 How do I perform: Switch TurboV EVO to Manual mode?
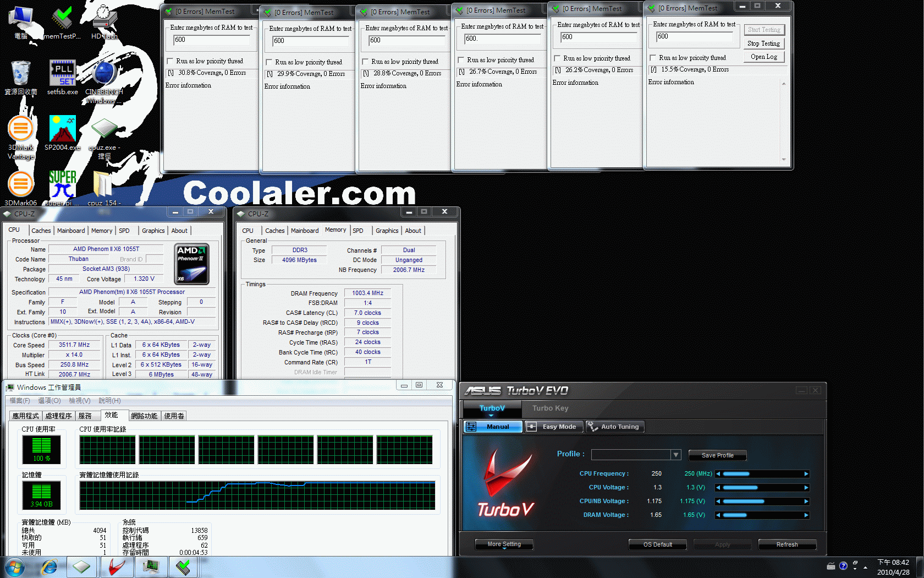[493, 427]
